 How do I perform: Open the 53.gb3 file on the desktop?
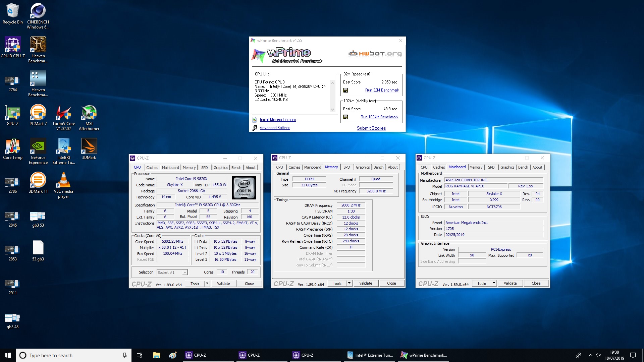coord(38,250)
